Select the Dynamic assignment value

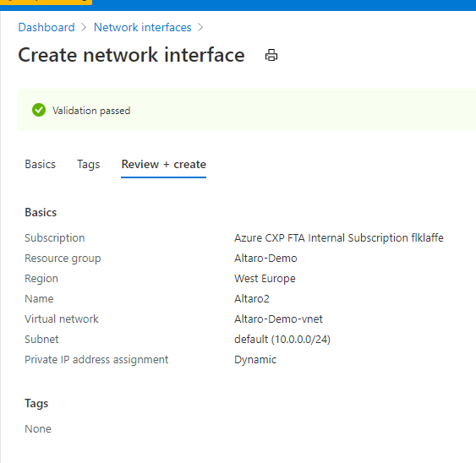[255, 360]
